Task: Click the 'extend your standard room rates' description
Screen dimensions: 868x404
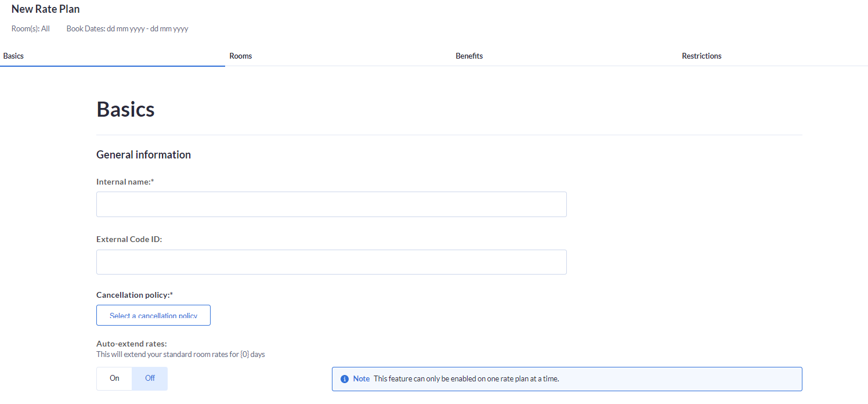Action: tap(180, 354)
